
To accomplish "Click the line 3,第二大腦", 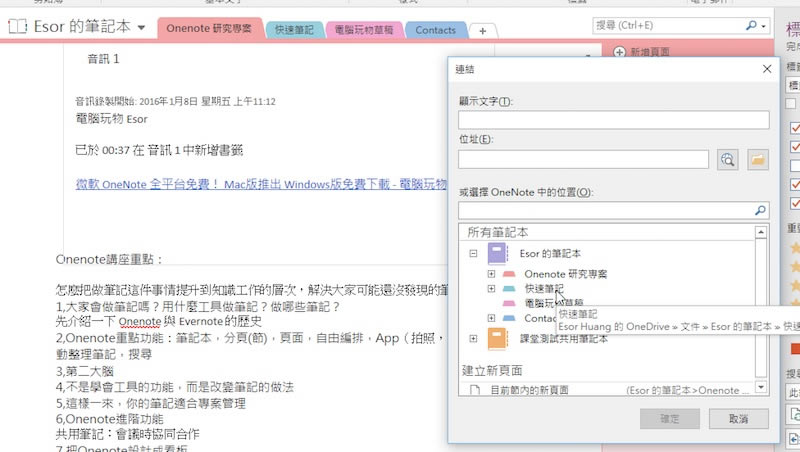I will click(85, 371).
